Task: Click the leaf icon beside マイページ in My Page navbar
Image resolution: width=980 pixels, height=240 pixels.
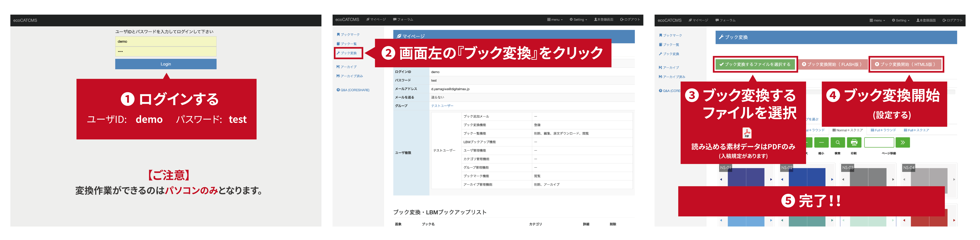Action: point(368,19)
